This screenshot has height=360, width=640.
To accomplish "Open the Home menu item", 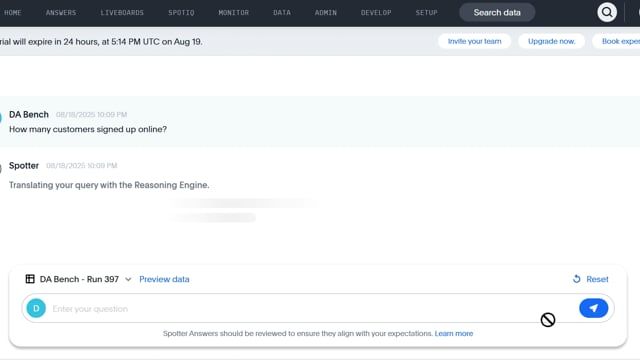I will pyautogui.click(x=13, y=13).
